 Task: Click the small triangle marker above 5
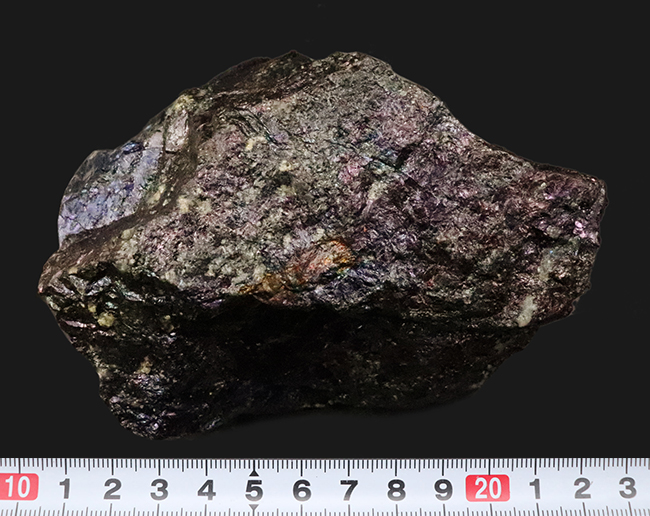(x=254, y=471)
